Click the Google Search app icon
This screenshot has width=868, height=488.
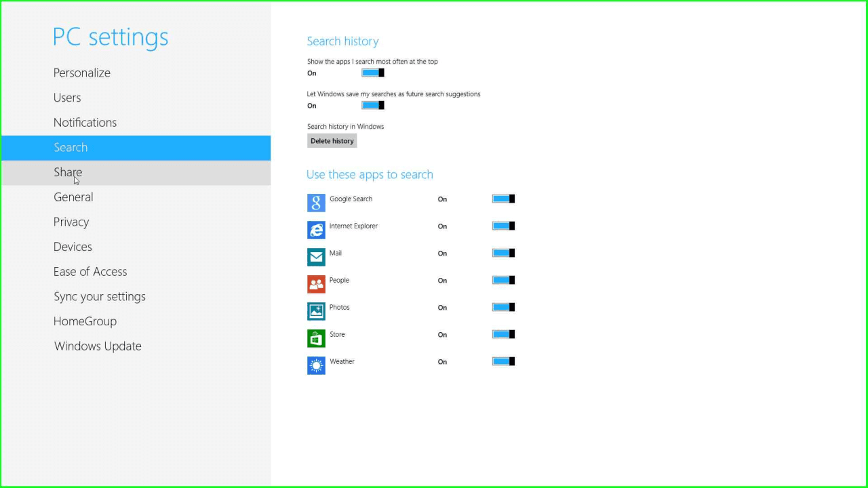[x=316, y=203]
